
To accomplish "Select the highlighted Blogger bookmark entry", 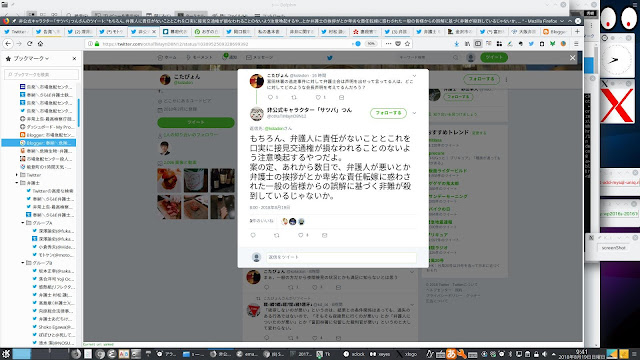I will tap(39, 143).
